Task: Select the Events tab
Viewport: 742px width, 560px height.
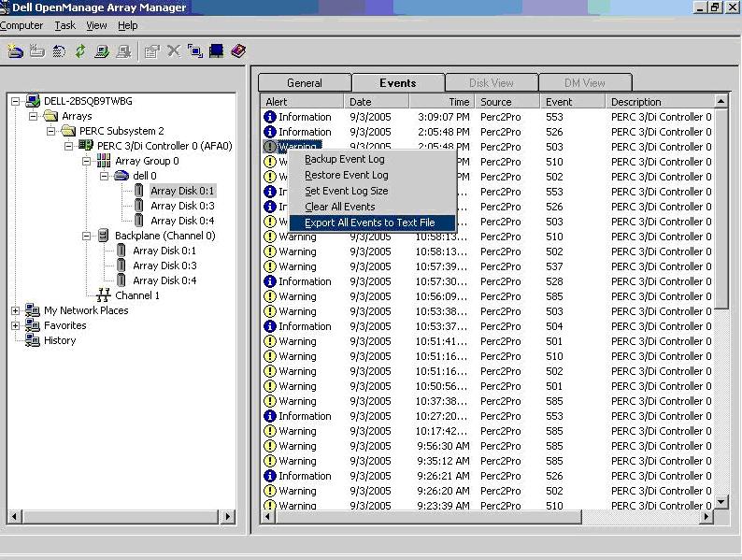Action: 398,82
